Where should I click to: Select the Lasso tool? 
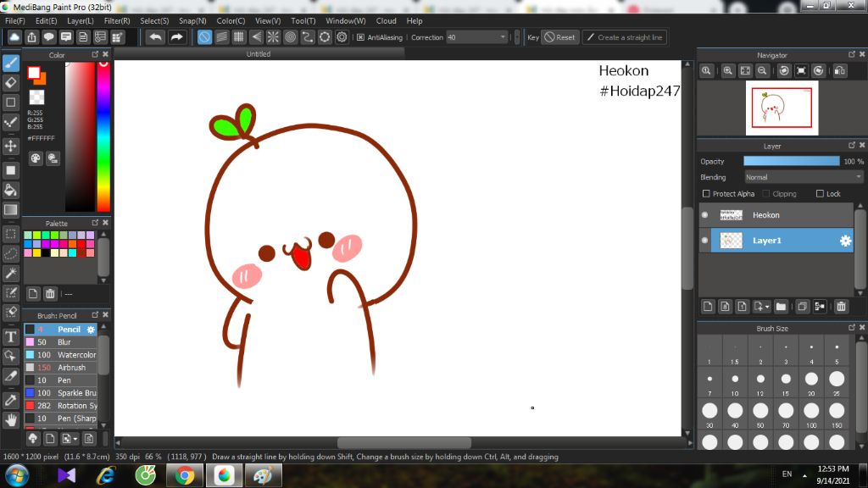coord(10,253)
